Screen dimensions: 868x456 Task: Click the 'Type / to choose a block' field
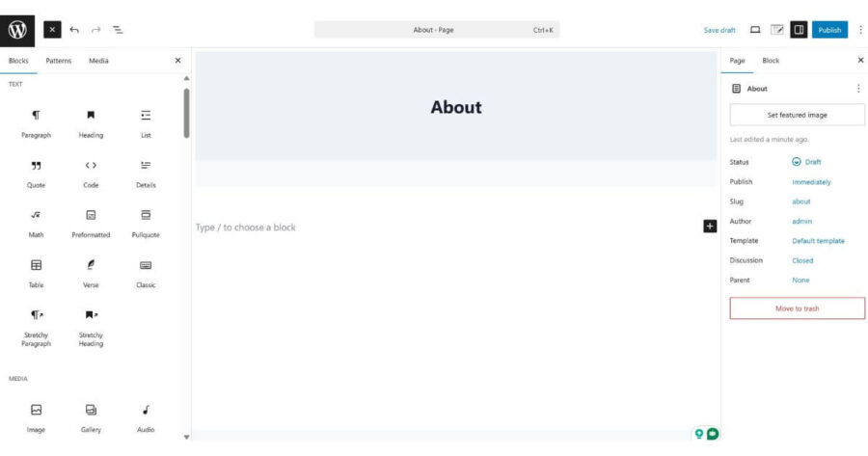point(245,228)
